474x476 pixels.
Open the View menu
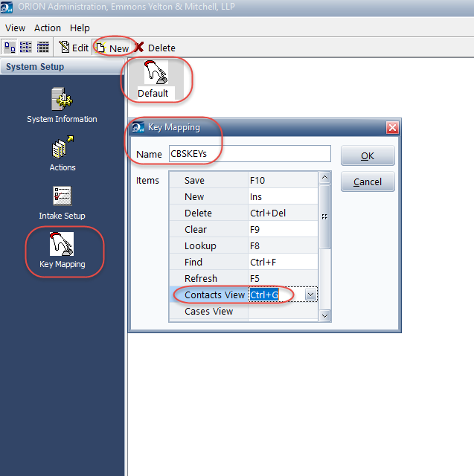tap(15, 28)
